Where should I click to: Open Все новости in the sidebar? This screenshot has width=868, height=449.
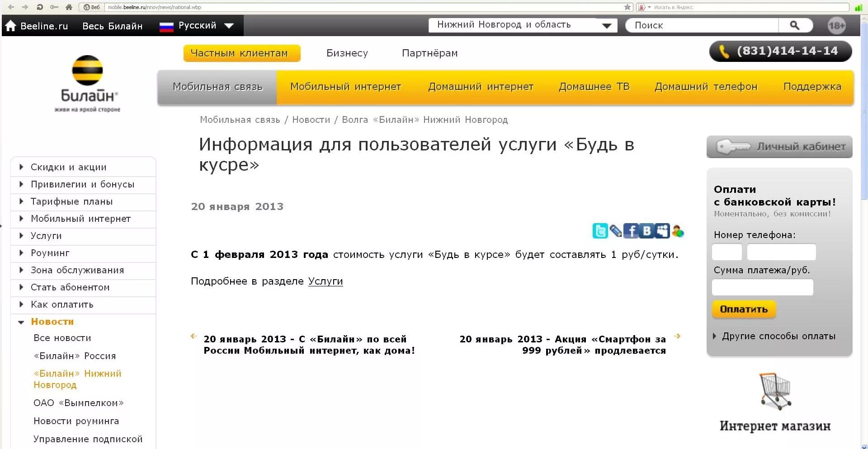point(62,338)
